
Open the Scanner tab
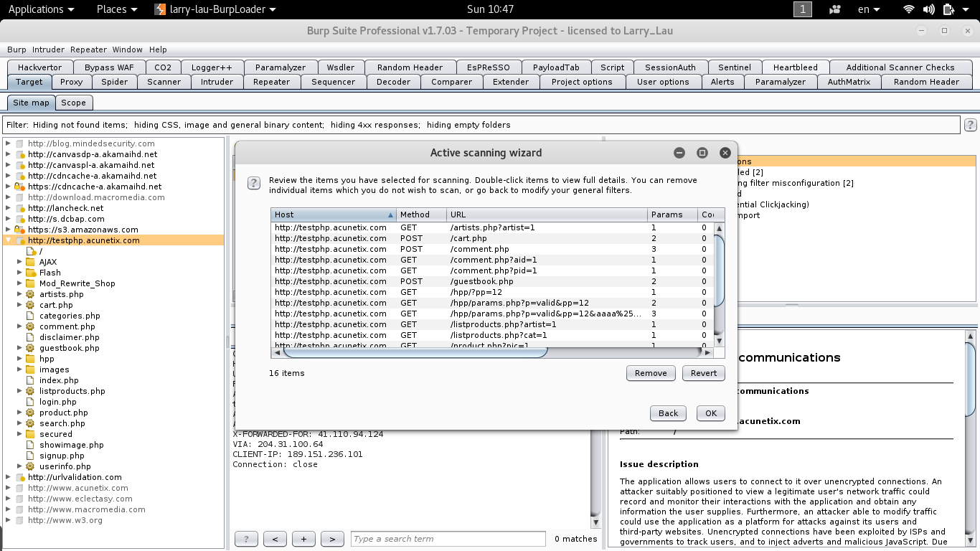click(164, 82)
